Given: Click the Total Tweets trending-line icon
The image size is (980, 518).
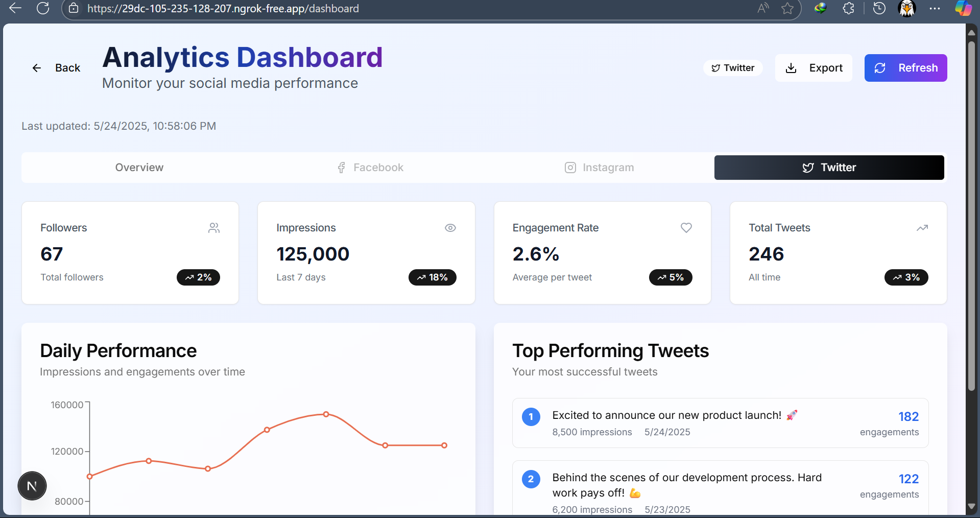Looking at the screenshot, I should click(x=922, y=228).
